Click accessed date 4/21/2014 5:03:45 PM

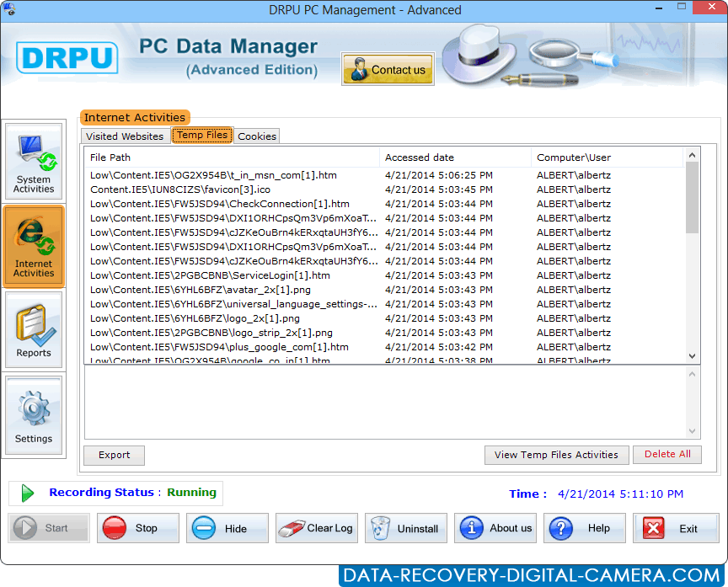[x=439, y=189]
